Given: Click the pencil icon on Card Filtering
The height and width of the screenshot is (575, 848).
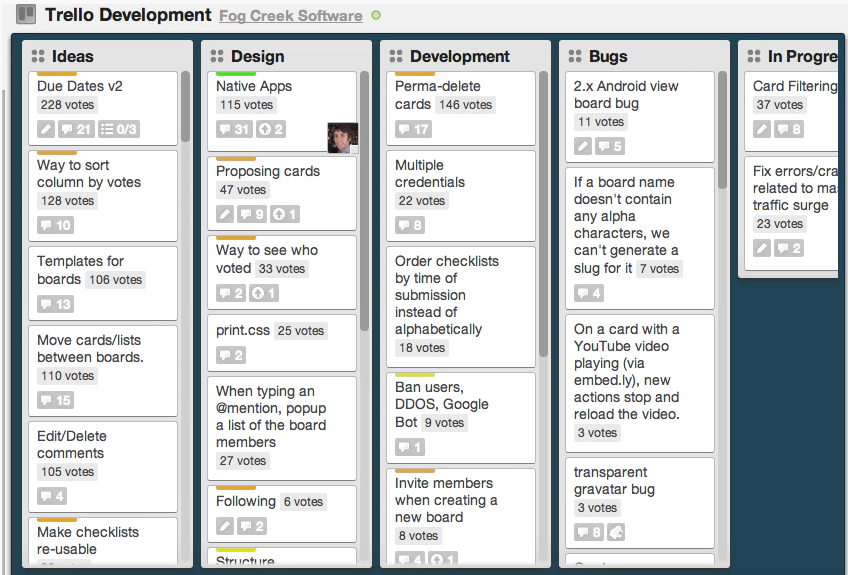Looking at the screenshot, I should (x=762, y=129).
